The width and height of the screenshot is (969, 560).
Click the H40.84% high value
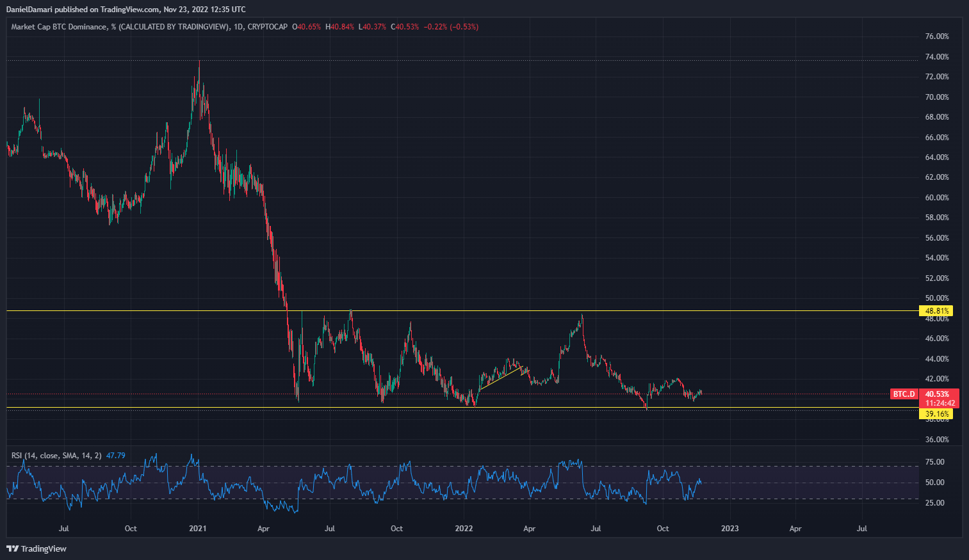[x=339, y=27]
